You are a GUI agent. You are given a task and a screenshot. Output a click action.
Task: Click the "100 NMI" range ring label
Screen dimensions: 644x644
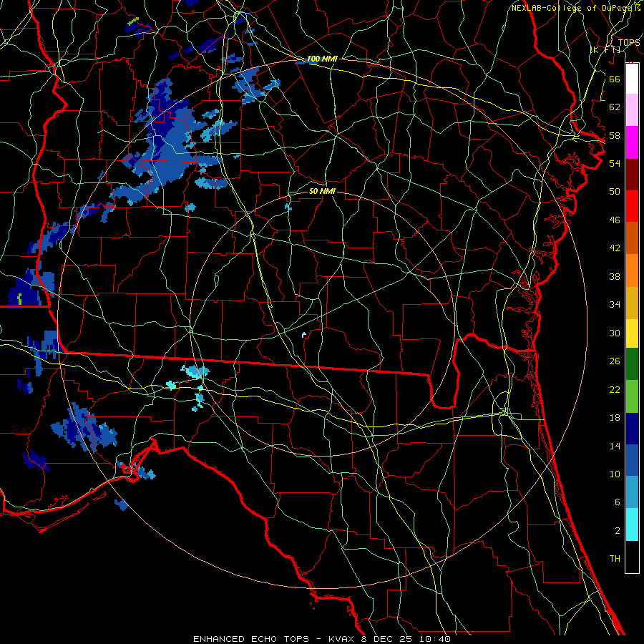click(x=322, y=59)
